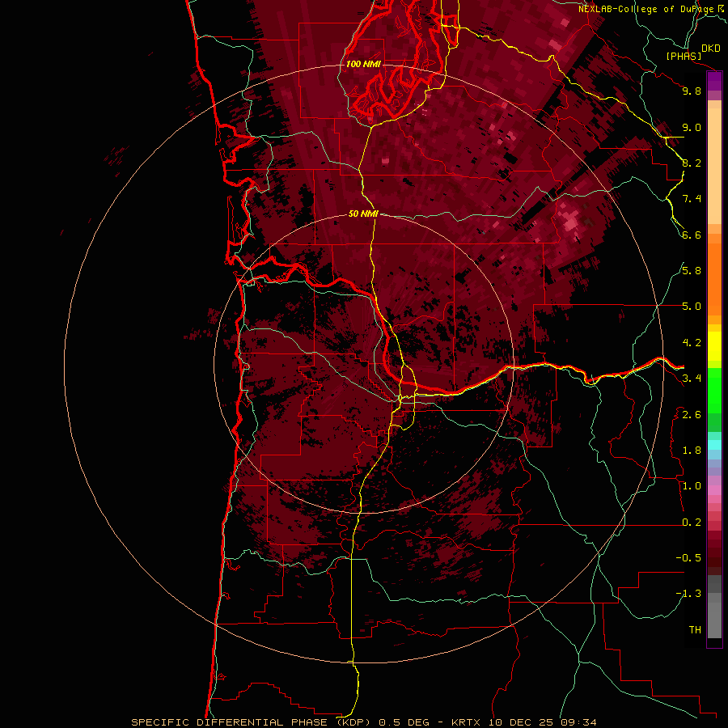This screenshot has width=728, height=728.
Task: Click the 9.8 legend value
Action: (692, 91)
